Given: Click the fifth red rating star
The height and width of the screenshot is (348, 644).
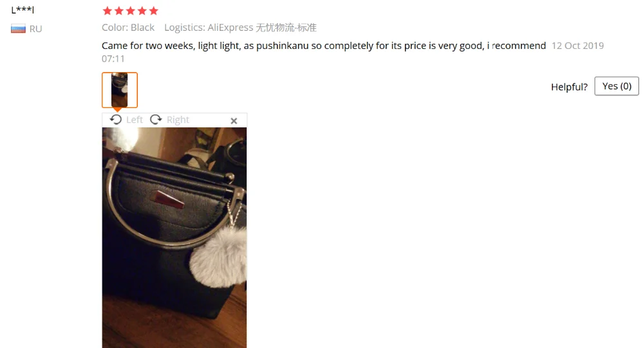Looking at the screenshot, I should click(154, 11).
